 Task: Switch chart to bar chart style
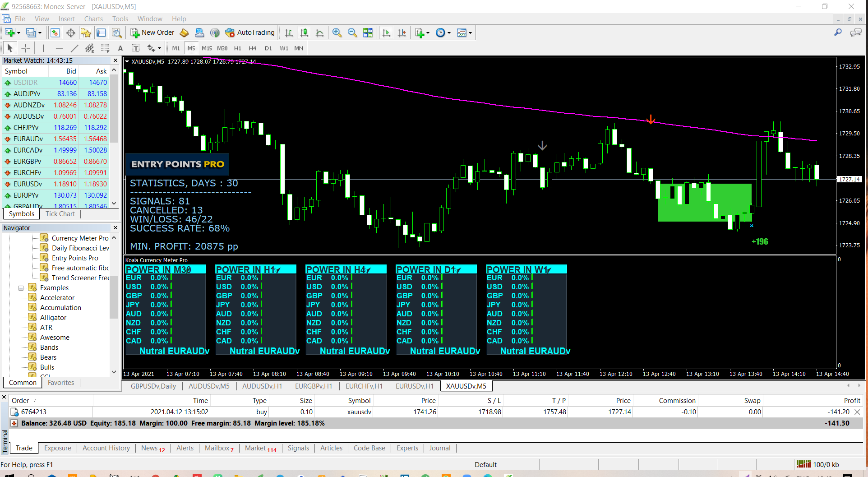coord(289,32)
